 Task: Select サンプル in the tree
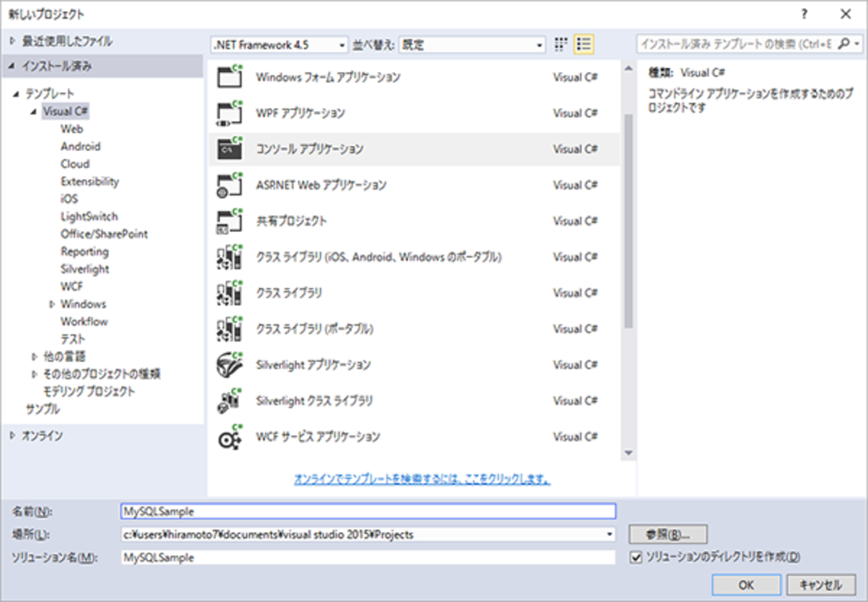point(43,409)
